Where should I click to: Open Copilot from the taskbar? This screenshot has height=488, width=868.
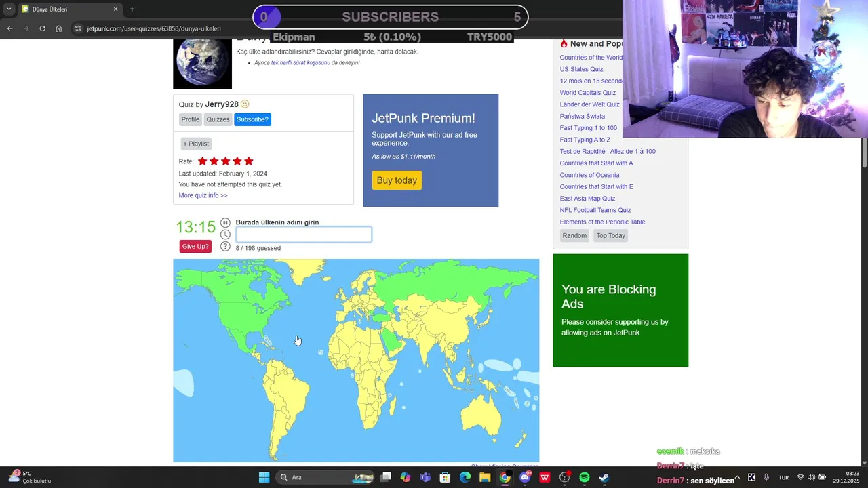click(406, 477)
